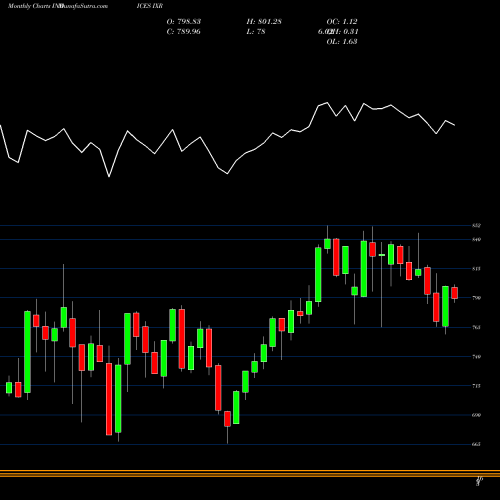Image resolution: width=500 pixels, height=500 pixels.
Task: Click the 715 price axis label
Action: [x=476, y=386]
